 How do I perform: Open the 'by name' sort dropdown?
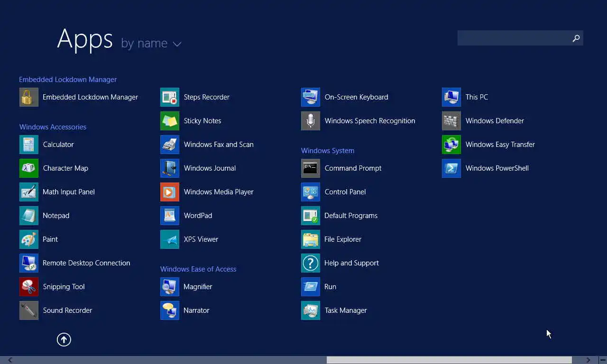point(151,43)
